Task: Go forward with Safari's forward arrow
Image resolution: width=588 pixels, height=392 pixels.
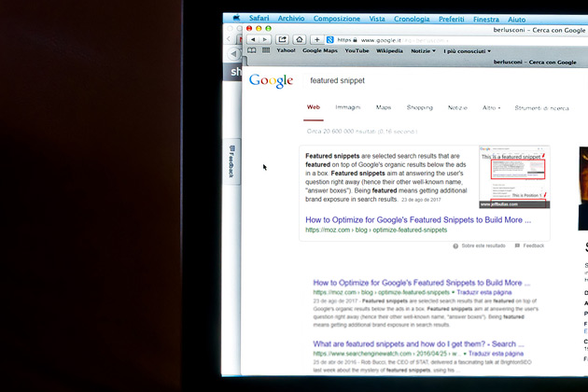Action: point(265,39)
